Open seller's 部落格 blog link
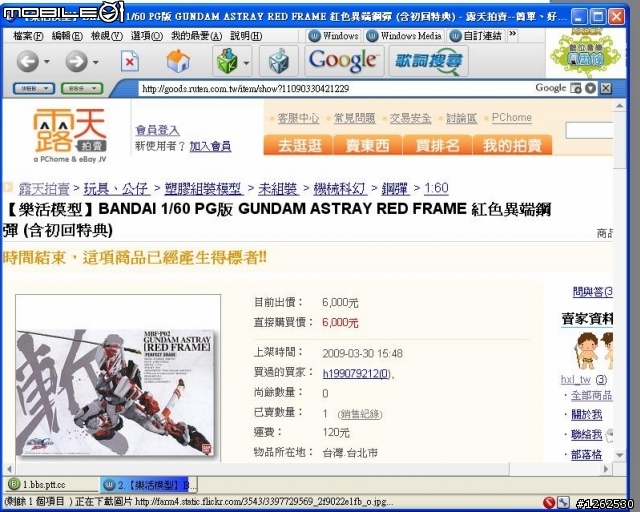This screenshot has width=640, height=512. (x=587, y=454)
